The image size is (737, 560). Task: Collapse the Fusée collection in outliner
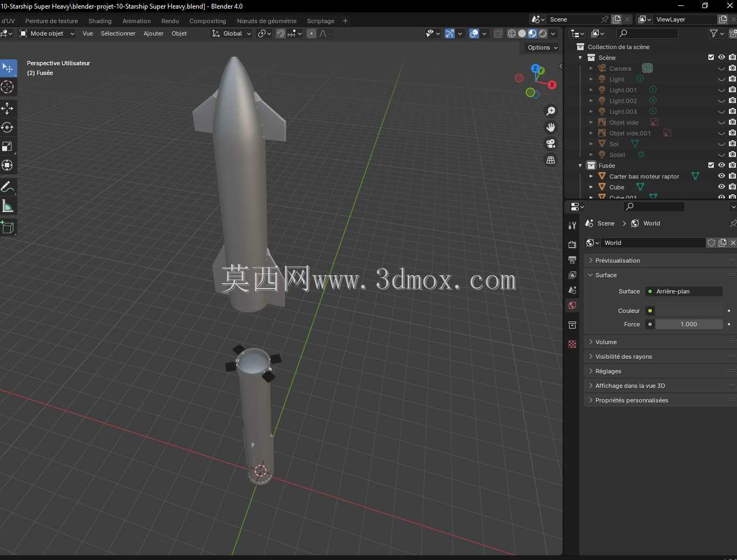(x=580, y=166)
